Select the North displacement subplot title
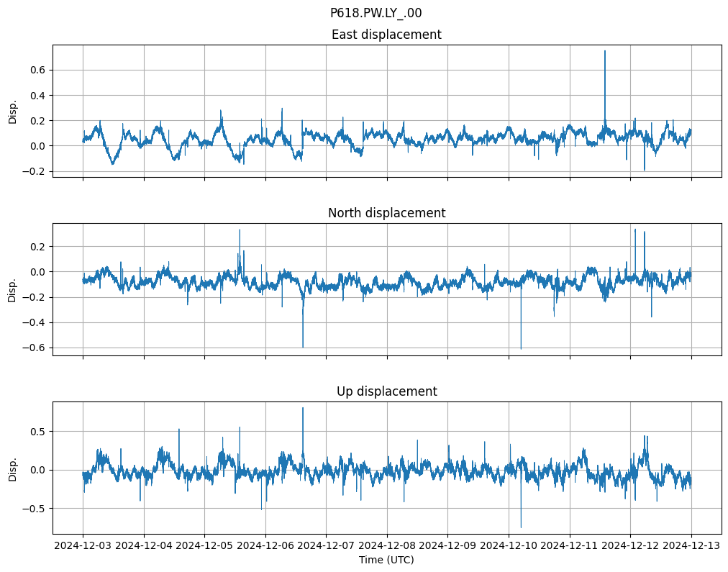This screenshot has height=572, width=728. pos(386,213)
